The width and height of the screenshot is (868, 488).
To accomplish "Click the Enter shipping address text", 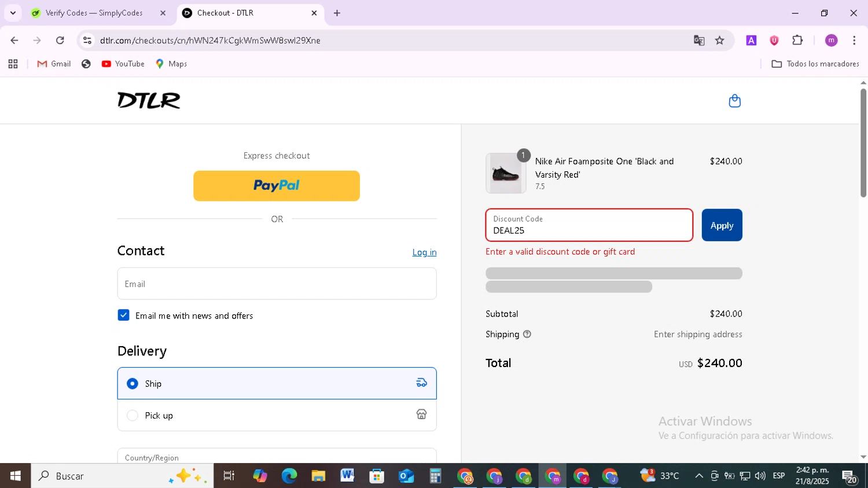I will (x=698, y=334).
